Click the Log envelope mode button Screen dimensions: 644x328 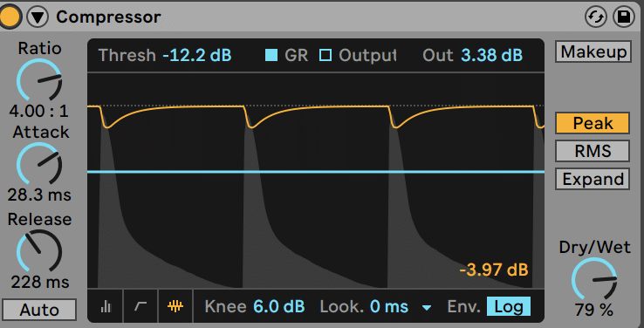click(509, 307)
